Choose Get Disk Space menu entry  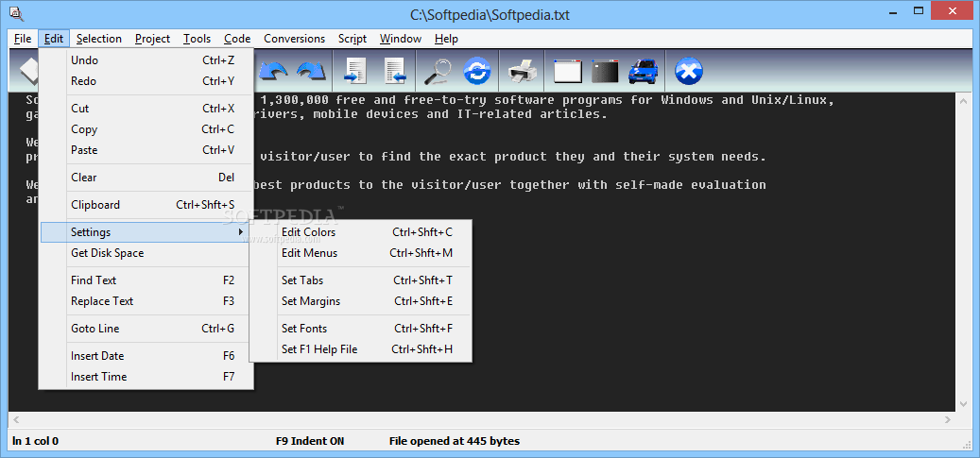146,253
